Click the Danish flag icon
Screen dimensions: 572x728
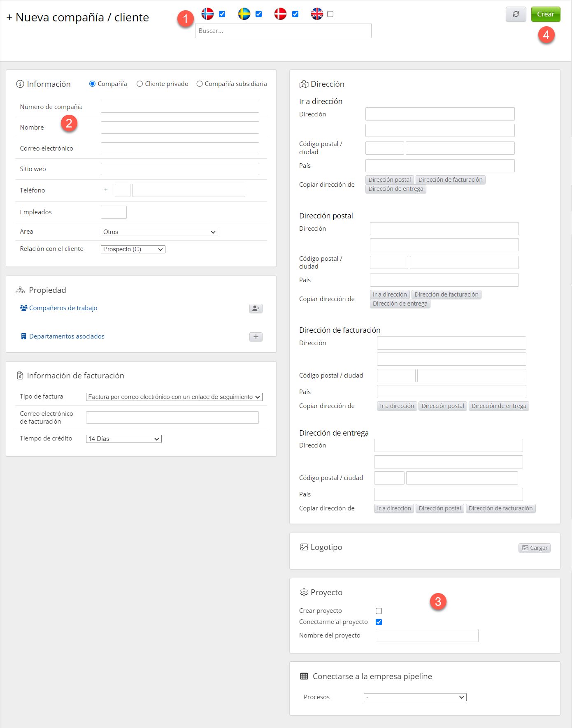(x=280, y=14)
